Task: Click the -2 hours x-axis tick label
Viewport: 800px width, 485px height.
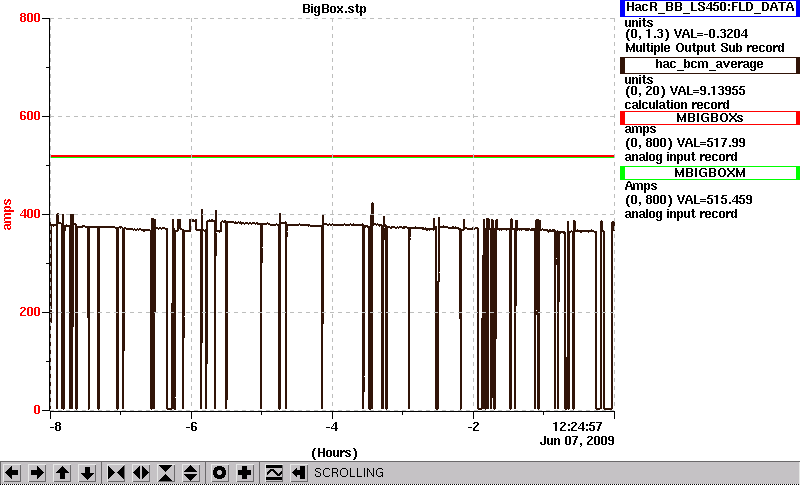Action: [x=473, y=427]
